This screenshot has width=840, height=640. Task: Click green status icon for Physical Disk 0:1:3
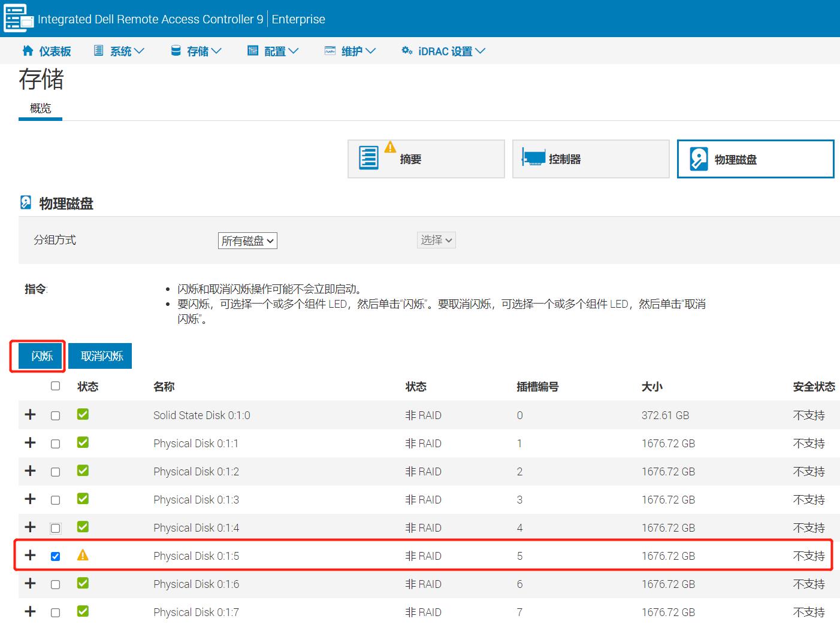tap(83, 499)
